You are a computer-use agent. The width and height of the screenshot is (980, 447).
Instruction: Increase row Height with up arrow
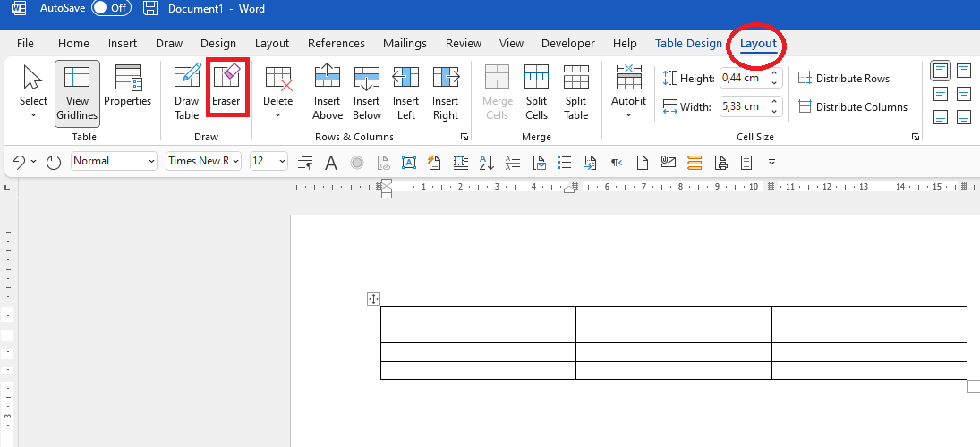[x=775, y=73]
